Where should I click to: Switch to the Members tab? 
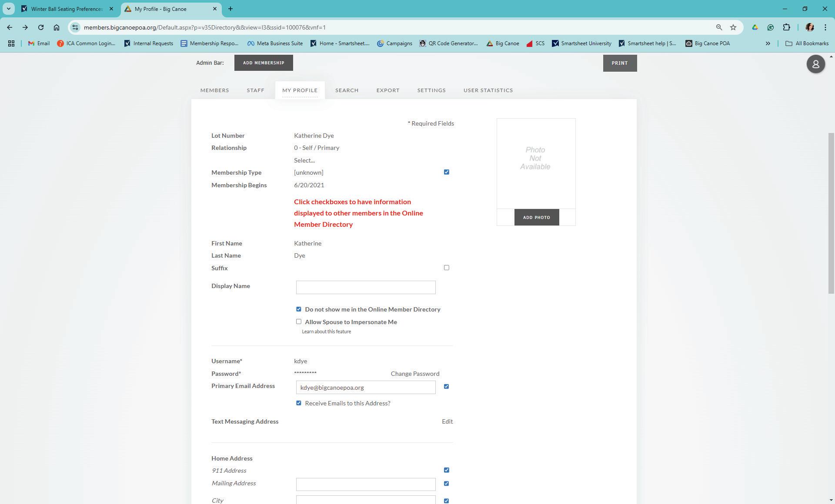click(x=214, y=90)
